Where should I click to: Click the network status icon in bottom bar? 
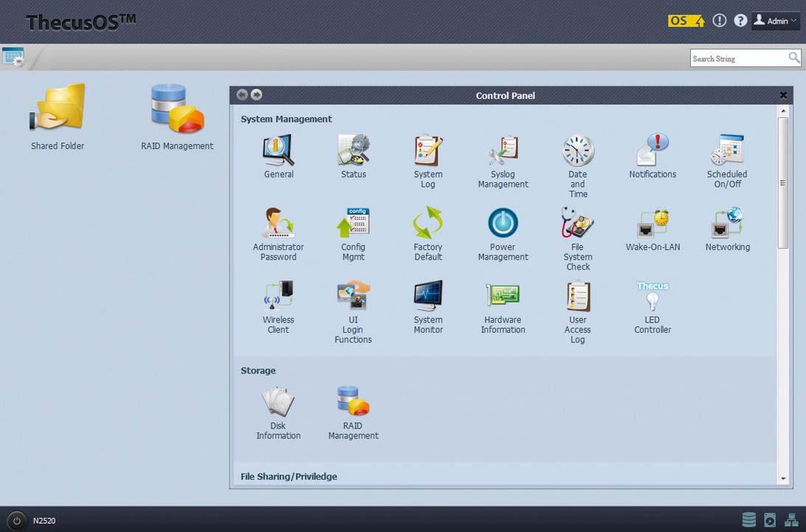click(x=791, y=519)
